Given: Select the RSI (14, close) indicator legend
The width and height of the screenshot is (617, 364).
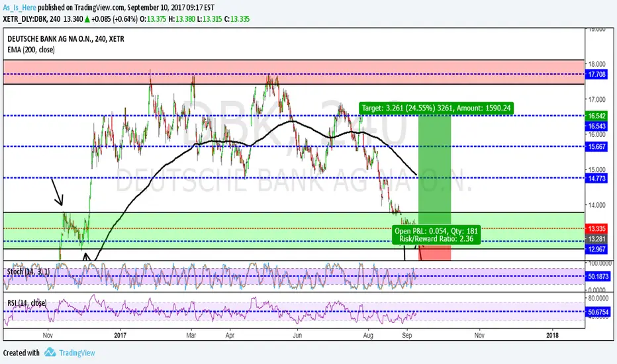Looking at the screenshot, I should [x=26, y=303].
